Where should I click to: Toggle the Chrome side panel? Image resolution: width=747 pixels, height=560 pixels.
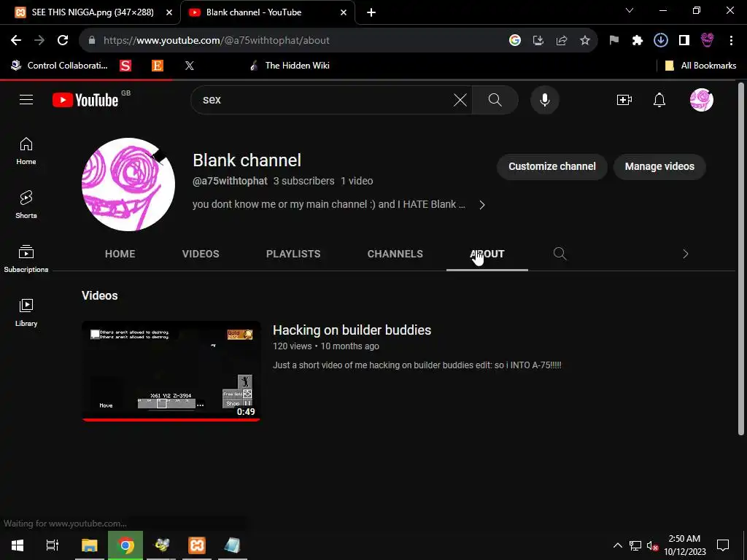[684, 41]
